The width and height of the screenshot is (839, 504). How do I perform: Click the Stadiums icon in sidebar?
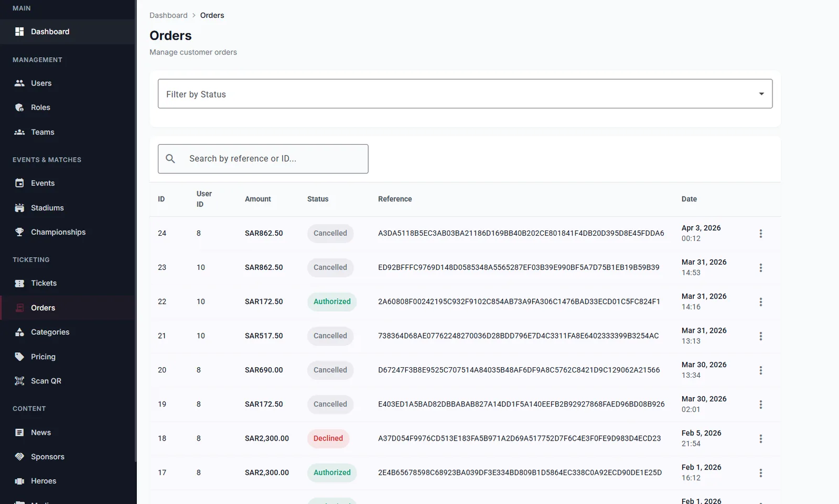19,207
